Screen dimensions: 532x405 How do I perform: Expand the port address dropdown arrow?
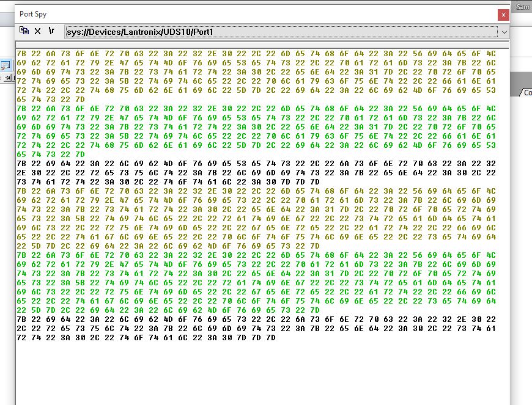coord(504,32)
